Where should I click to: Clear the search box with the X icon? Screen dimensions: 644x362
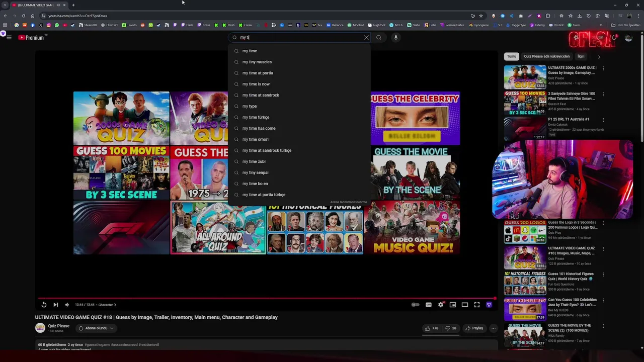point(366,37)
